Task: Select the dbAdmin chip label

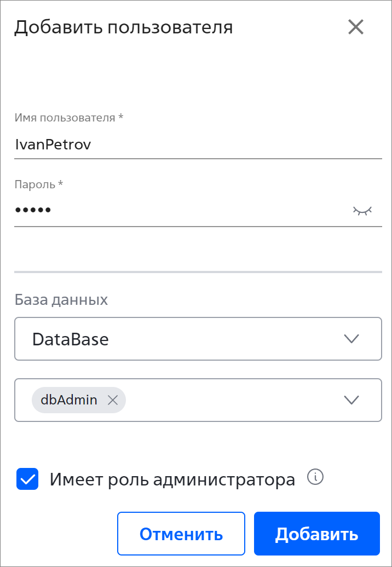Action: pos(68,400)
